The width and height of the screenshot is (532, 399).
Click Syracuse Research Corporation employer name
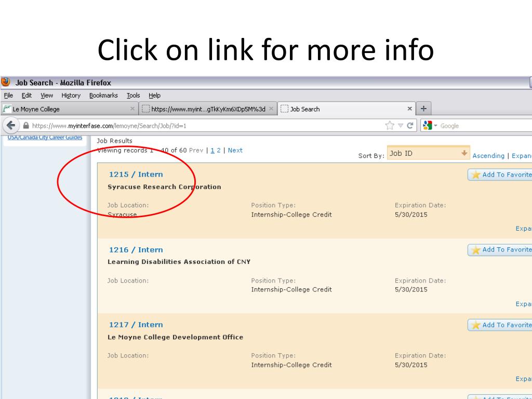coord(164,187)
